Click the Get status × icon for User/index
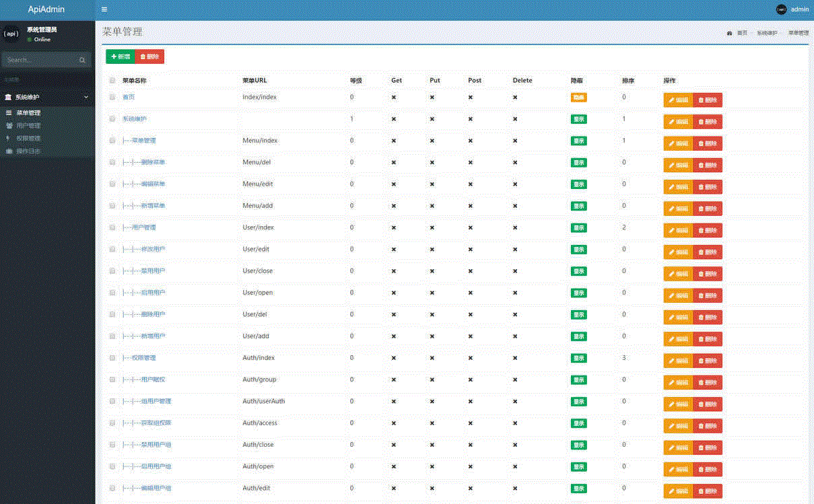814x504 pixels. point(394,228)
